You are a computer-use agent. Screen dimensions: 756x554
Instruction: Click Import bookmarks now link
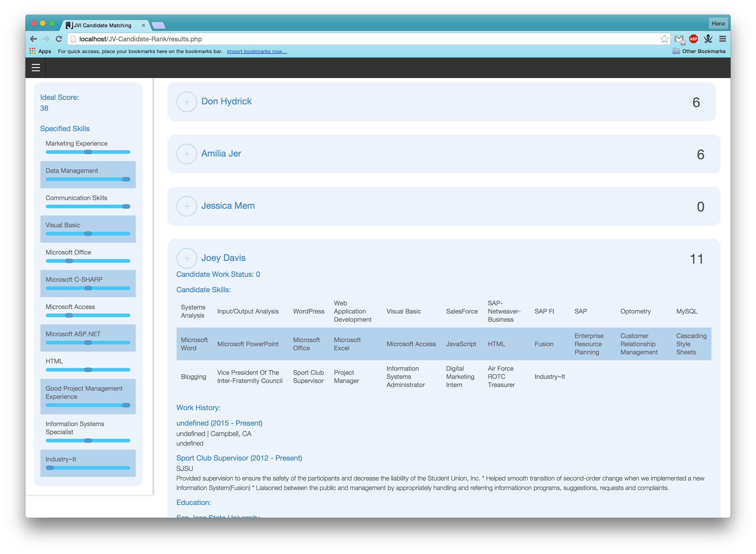coord(257,51)
